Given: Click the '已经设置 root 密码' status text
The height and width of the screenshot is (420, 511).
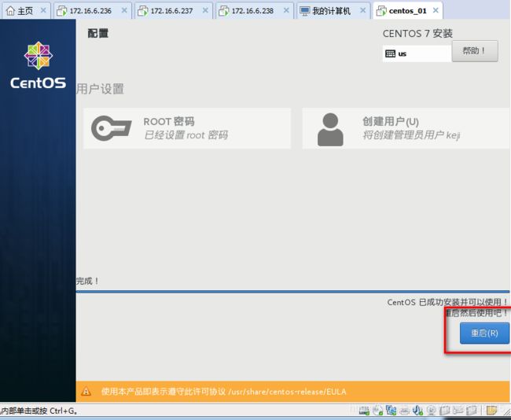Looking at the screenshot, I should [186, 135].
